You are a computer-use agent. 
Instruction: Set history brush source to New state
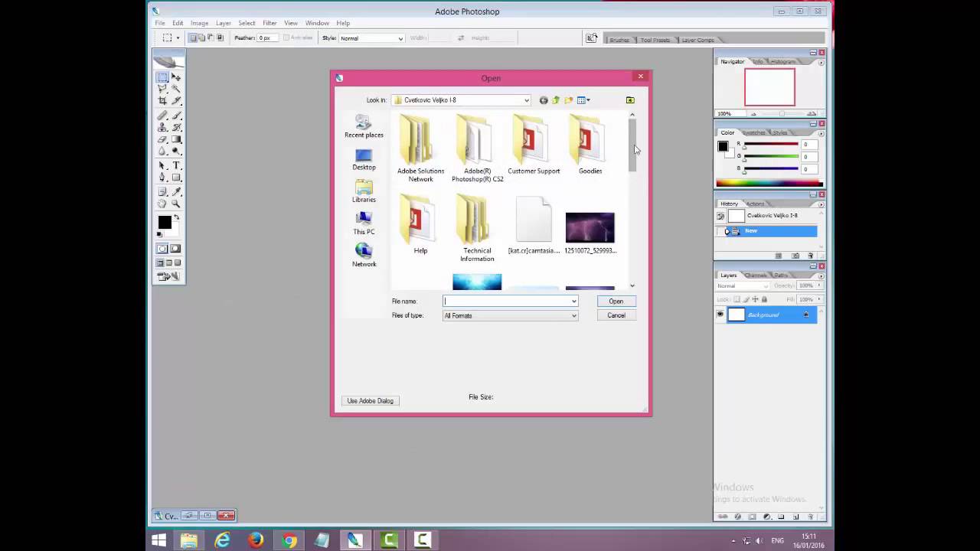[x=720, y=231]
